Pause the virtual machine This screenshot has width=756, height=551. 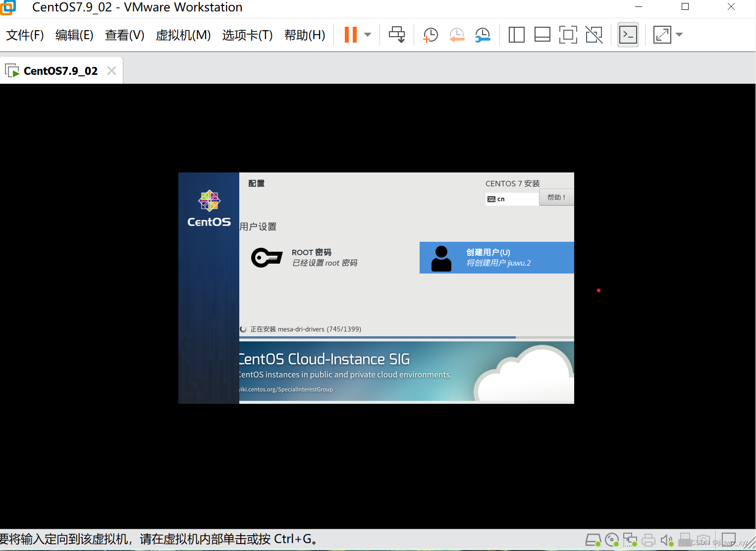[x=351, y=35]
